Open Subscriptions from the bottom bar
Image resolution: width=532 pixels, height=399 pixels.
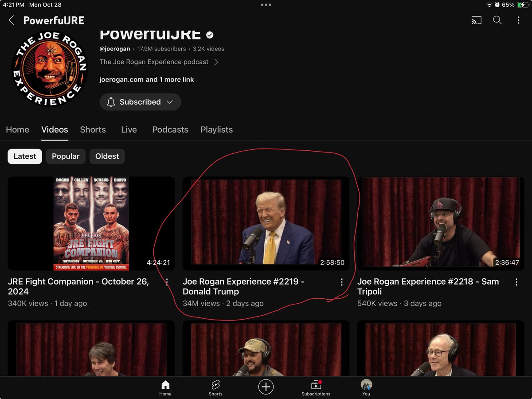point(316,388)
